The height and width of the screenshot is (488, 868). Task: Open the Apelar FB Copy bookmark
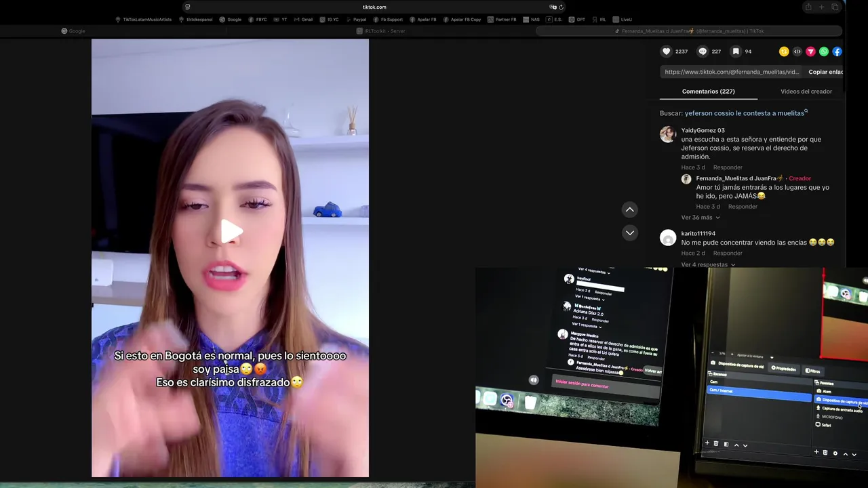pos(462,20)
